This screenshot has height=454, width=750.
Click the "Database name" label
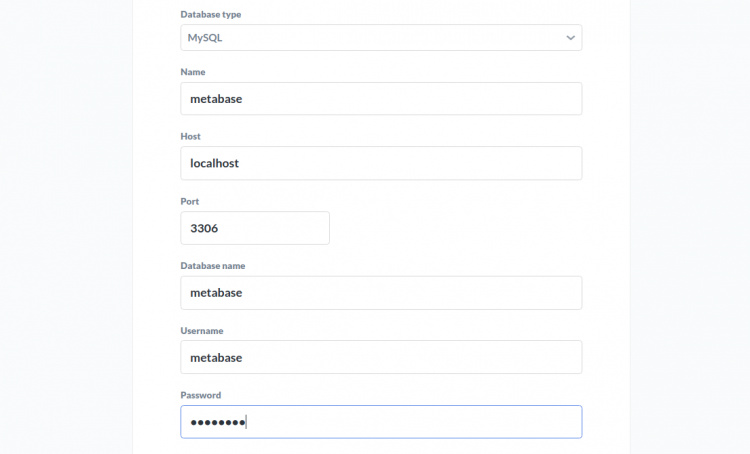(x=212, y=266)
